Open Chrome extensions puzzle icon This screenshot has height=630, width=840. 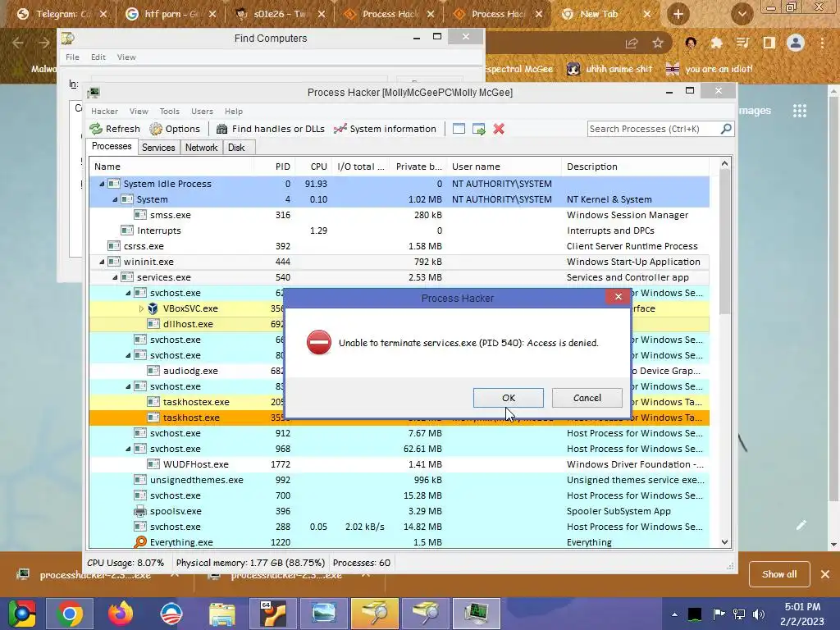pyautogui.click(x=716, y=43)
